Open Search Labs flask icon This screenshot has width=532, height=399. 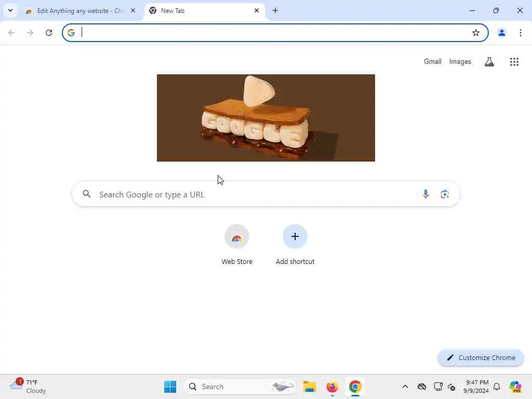coord(489,62)
